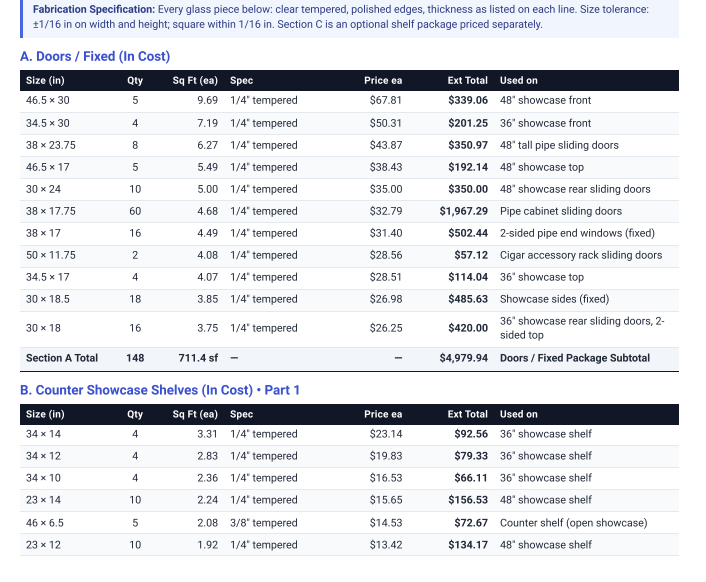The image size is (706, 582).
Task: Select the $4,979.94 subtotal amount
Action: pos(463,358)
